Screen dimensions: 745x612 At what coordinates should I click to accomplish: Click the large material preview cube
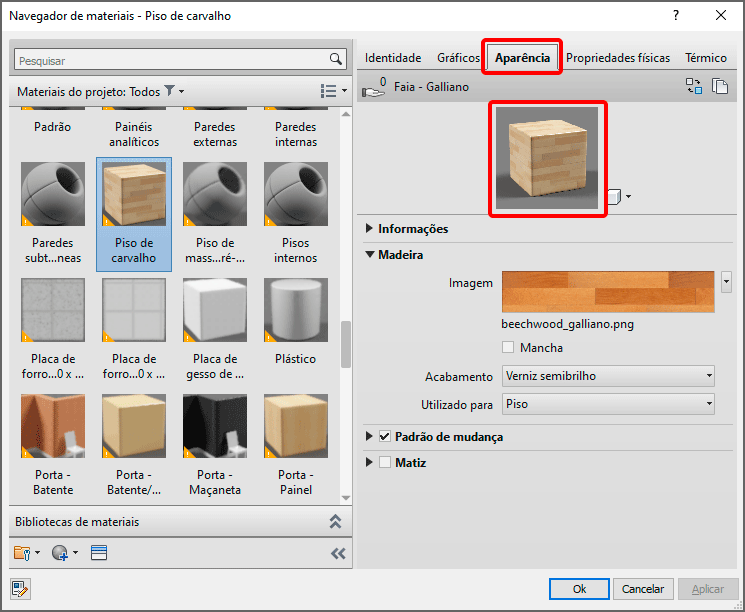pyautogui.click(x=547, y=157)
